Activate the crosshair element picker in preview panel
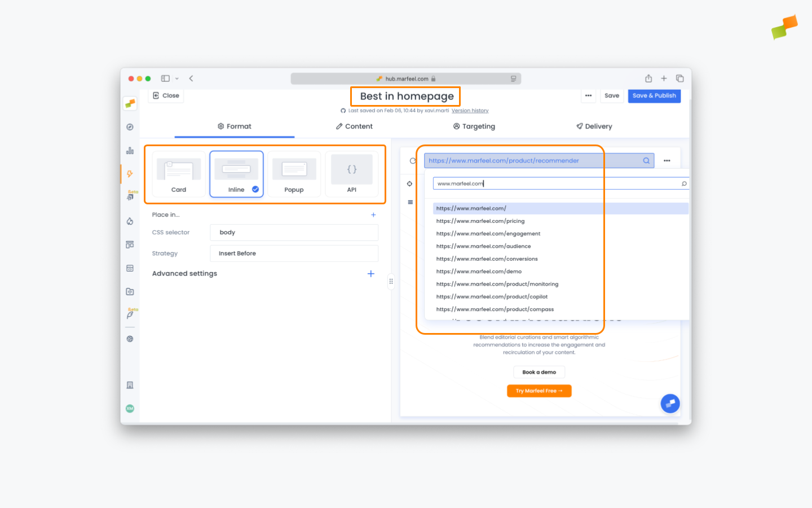 click(x=411, y=183)
